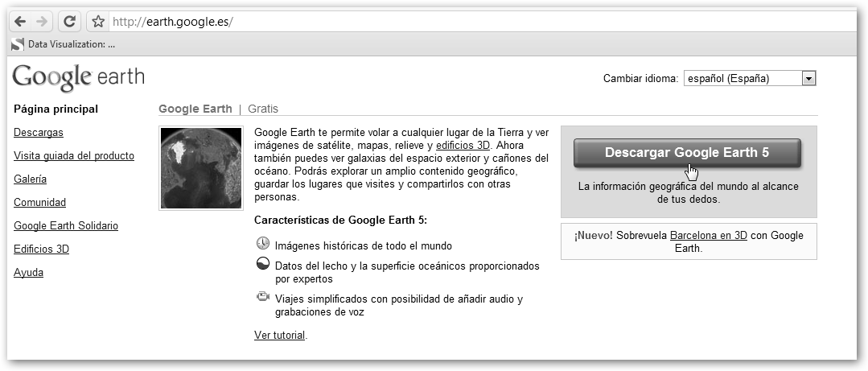This screenshot has height=371, width=868.
Task: Reload the page with refresh icon
Action: (x=70, y=22)
